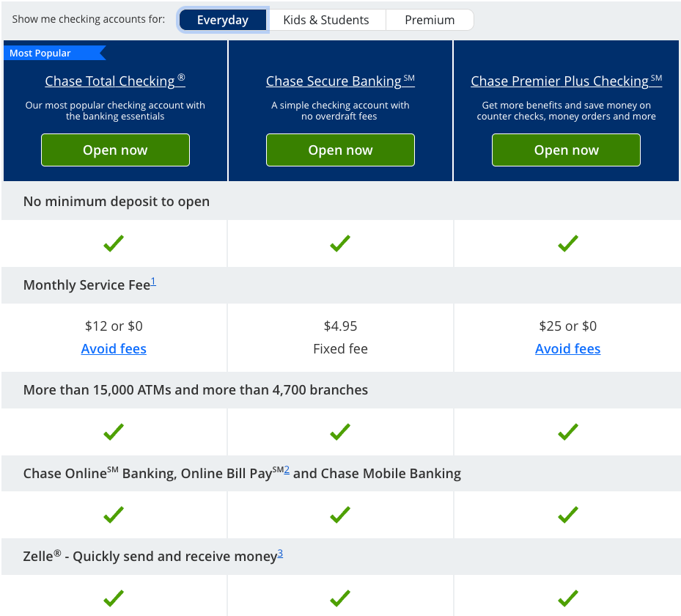Switch to the Premium accounts tab
The height and width of the screenshot is (616, 681).
[430, 20]
